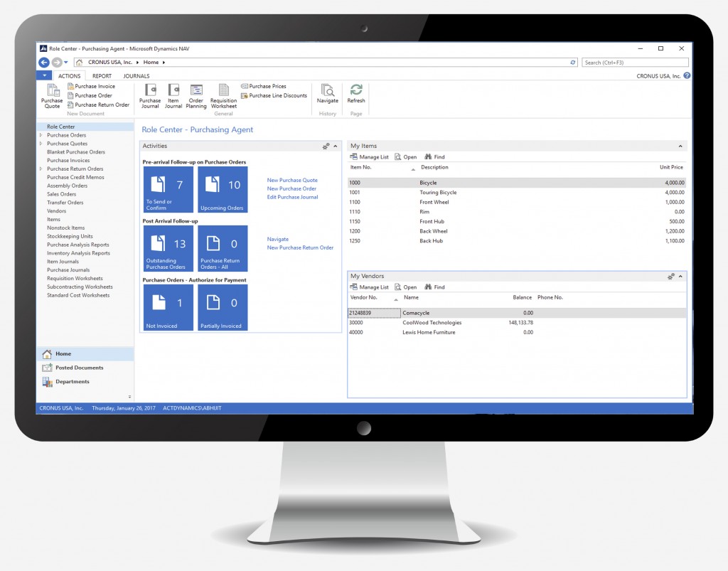
Task: Focus the Search (Ctrl+F3) box
Action: pos(635,62)
